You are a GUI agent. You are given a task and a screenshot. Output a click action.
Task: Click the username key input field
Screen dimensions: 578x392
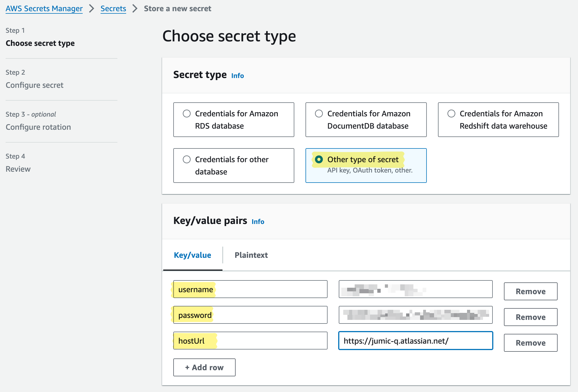coord(250,289)
